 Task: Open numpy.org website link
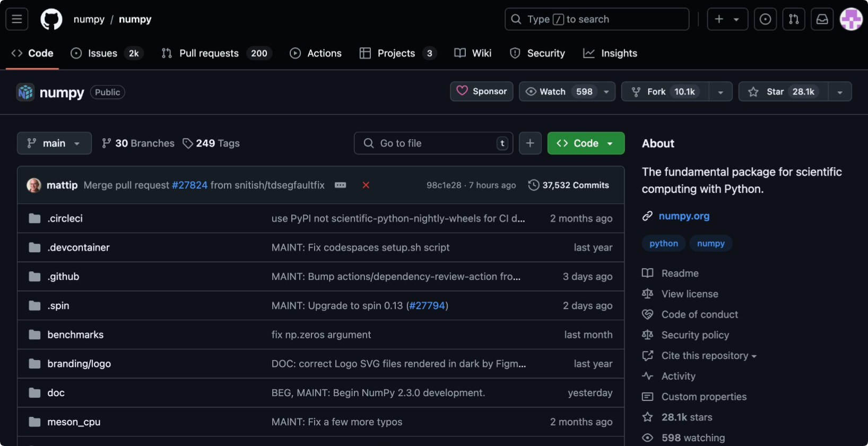[684, 216]
